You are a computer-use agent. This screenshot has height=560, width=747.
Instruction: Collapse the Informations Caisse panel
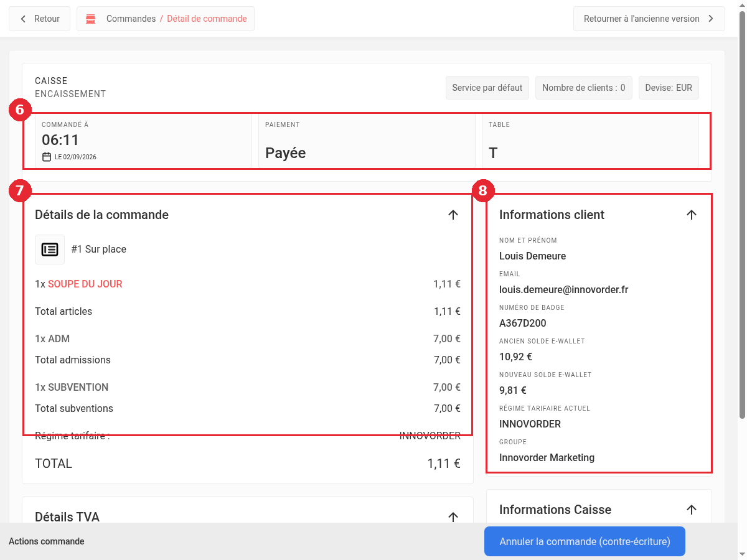pos(691,510)
